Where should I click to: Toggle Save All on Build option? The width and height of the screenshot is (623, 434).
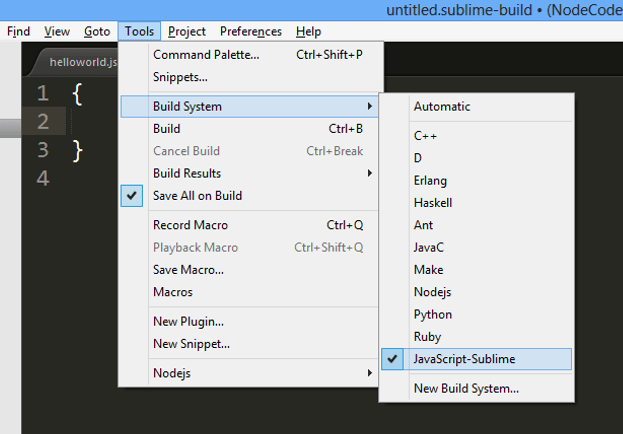(197, 196)
